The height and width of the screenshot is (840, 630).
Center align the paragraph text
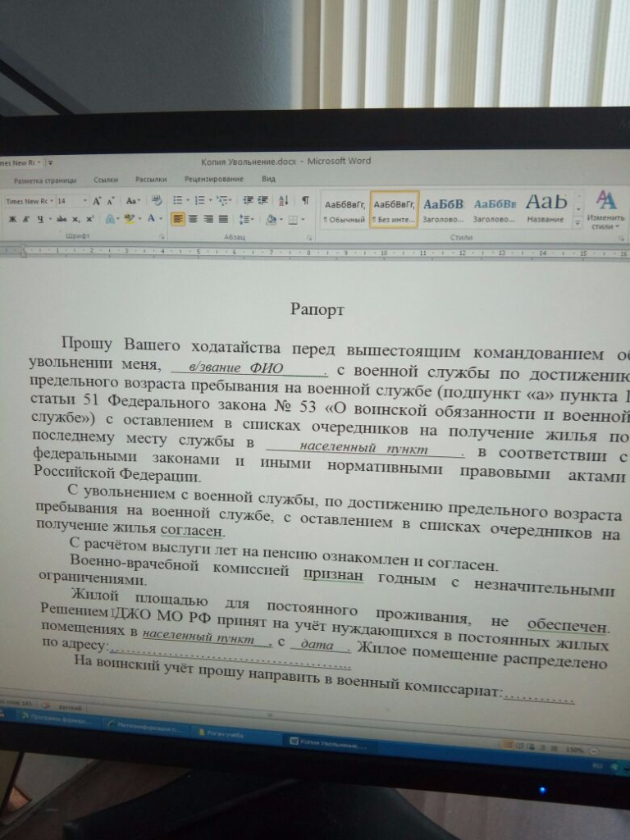(193, 219)
